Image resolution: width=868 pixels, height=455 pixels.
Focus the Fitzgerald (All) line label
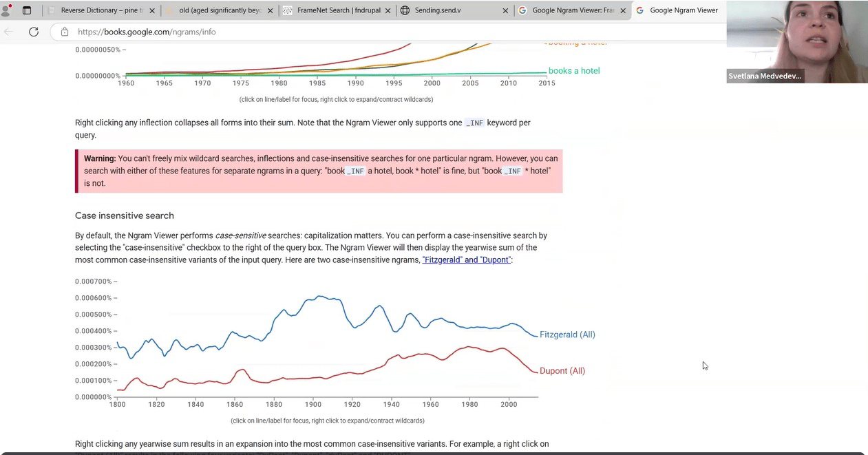(567, 335)
